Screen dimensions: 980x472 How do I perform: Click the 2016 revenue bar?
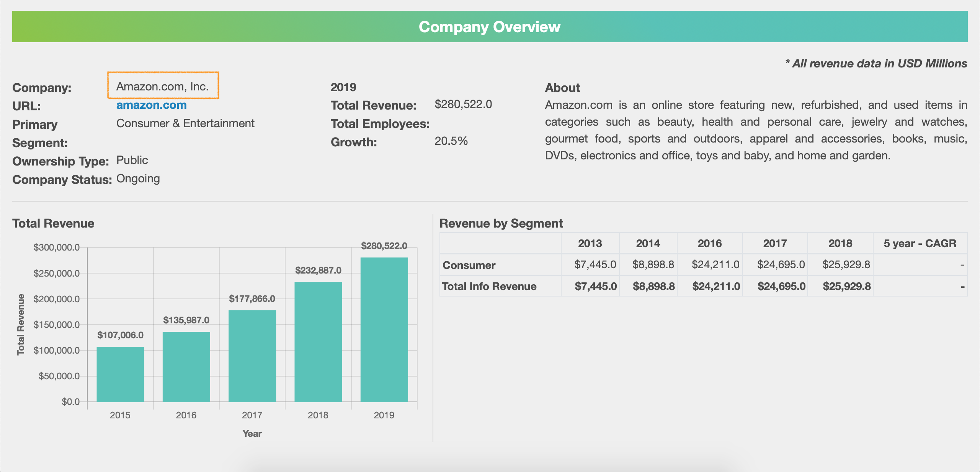186,367
